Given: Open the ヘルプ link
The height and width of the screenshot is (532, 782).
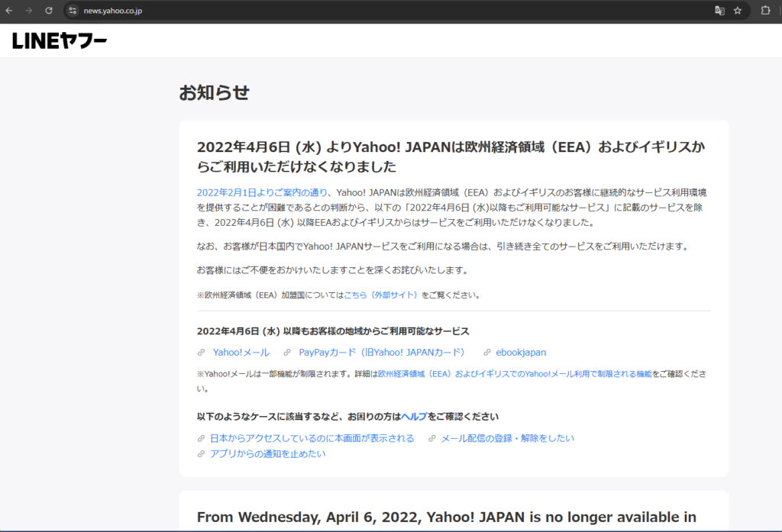Looking at the screenshot, I should click(x=414, y=417).
